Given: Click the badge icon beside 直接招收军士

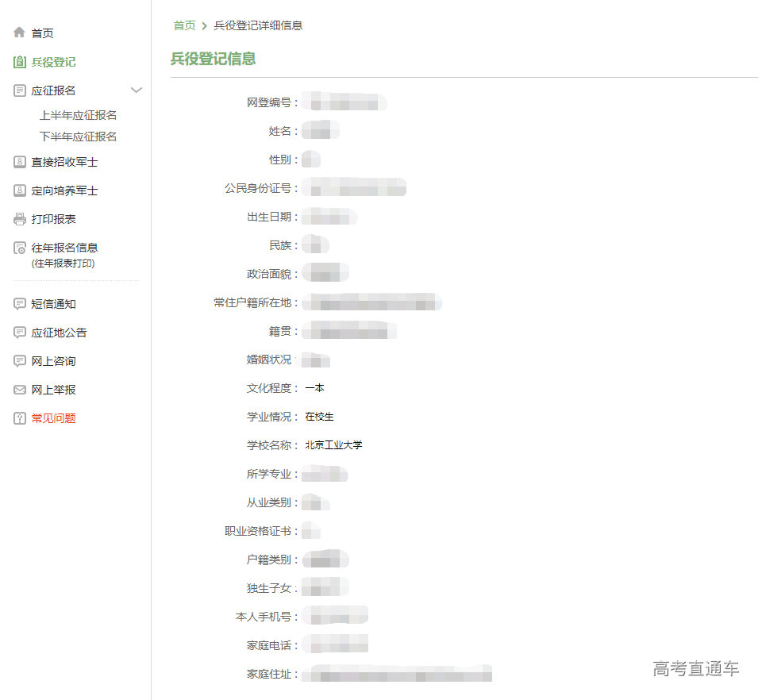Looking at the screenshot, I should click(x=20, y=162).
